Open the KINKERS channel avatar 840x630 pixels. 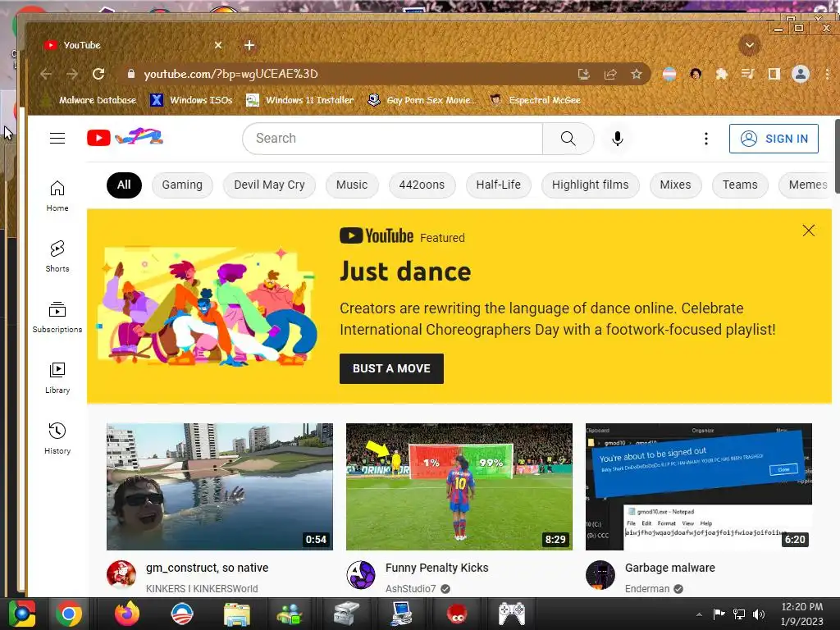click(x=121, y=575)
